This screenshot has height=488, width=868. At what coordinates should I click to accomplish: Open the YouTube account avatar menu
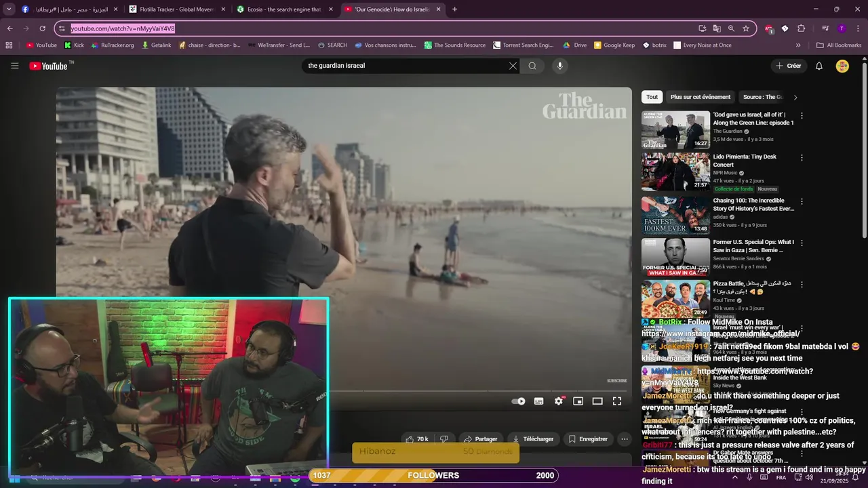[x=842, y=66]
